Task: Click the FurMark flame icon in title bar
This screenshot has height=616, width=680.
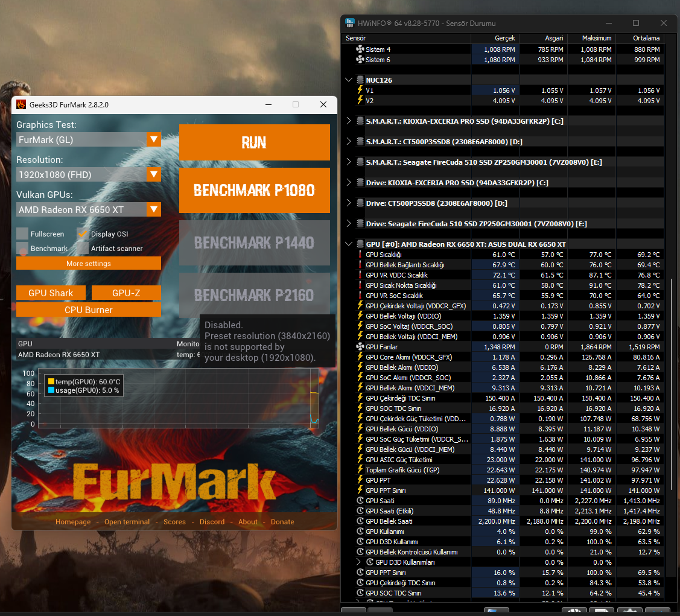Action: tap(21, 104)
